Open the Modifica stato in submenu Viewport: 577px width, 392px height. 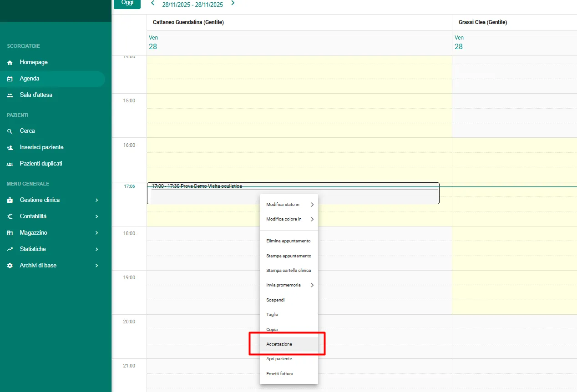point(288,205)
